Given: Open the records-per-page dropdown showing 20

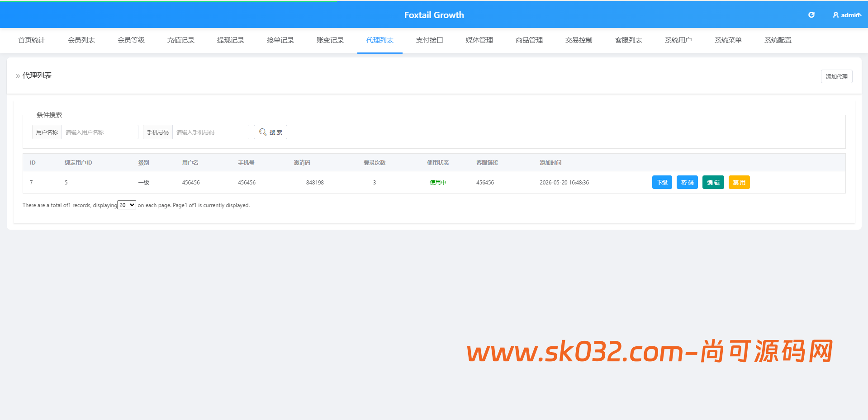Looking at the screenshot, I should point(127,205).
